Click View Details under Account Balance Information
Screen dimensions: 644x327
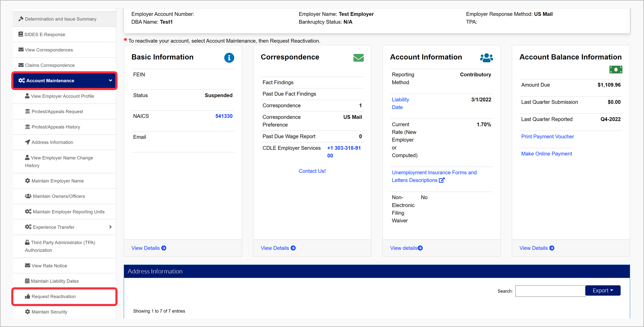(x=537, y=248)
